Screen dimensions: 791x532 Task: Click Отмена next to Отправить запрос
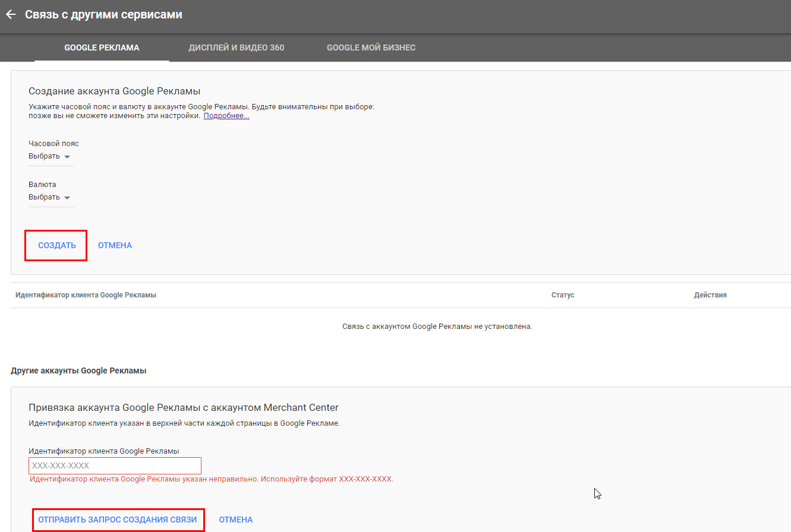pyautogui.click(x=236, y=520)
